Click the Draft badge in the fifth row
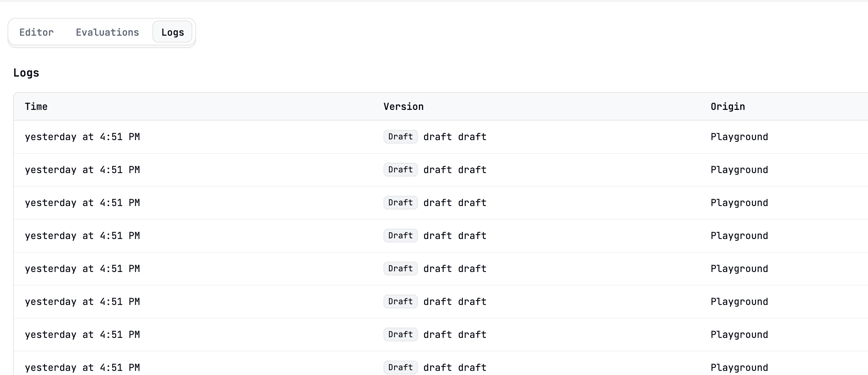The image size is (868, 375). 400,269
